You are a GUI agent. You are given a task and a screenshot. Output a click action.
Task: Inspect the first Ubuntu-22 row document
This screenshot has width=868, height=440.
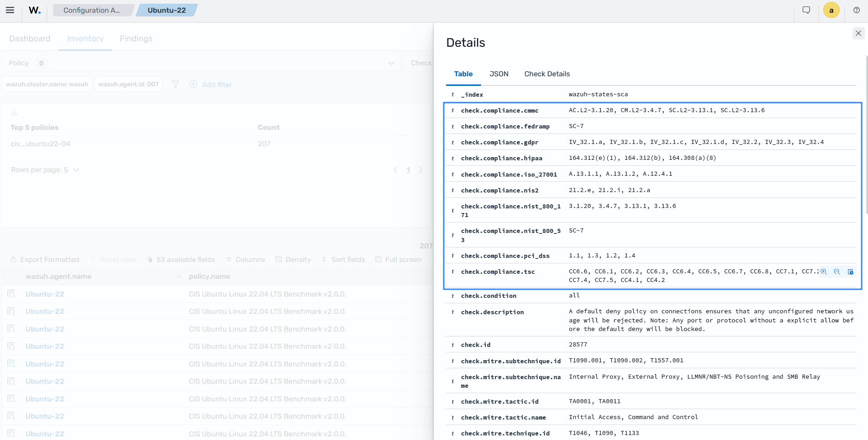pos(11,294)
